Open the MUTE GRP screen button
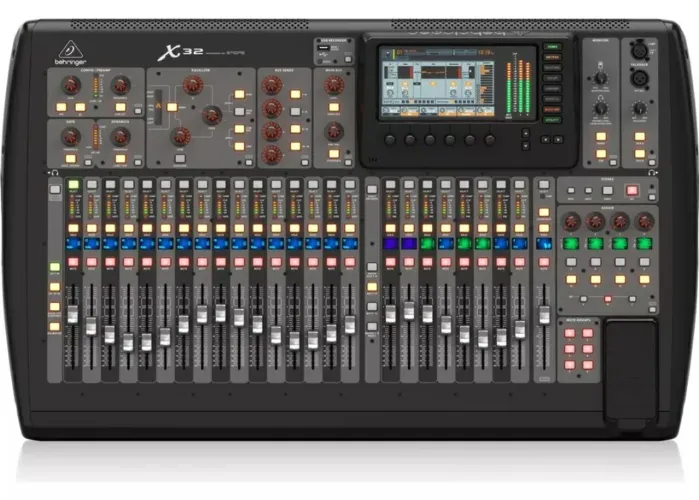Image resolution: width=699 pixels, height=500 pixels. (552, 110)
